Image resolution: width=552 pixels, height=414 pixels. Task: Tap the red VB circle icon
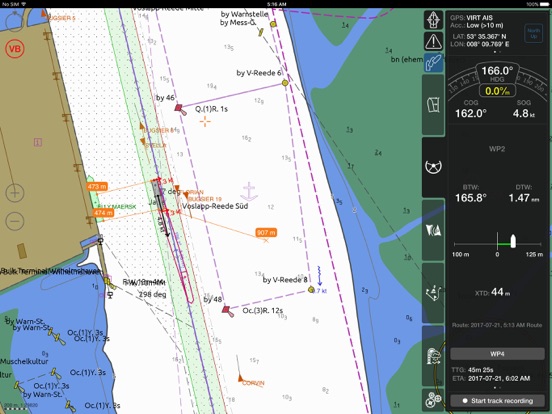(15, 49)
